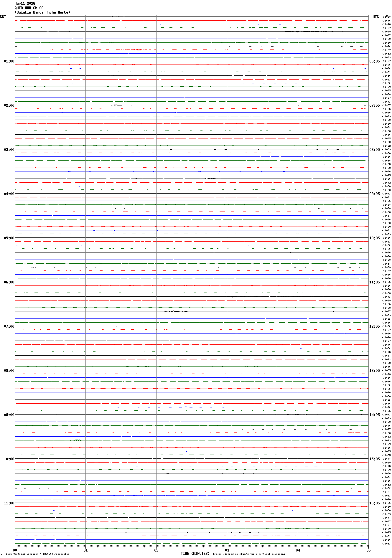Pick the 11:00 CST time marker
Viewport: 392px width, 558px height.
9,503
